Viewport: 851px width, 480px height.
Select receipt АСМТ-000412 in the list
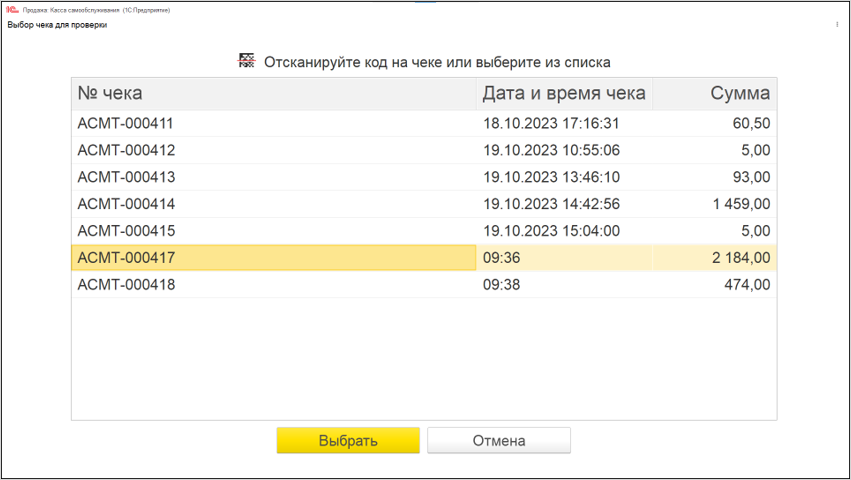click(126, 151)
